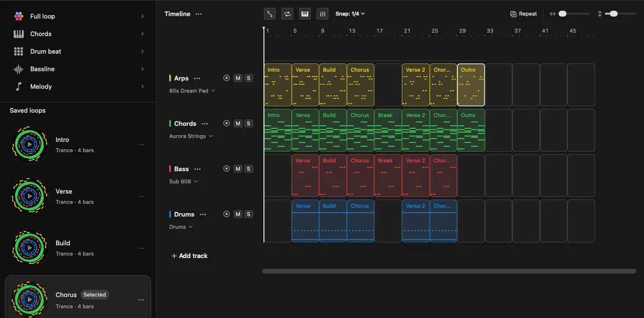
Task: Open Intro saved loop options ellipsis
Action: click(141, 145)
